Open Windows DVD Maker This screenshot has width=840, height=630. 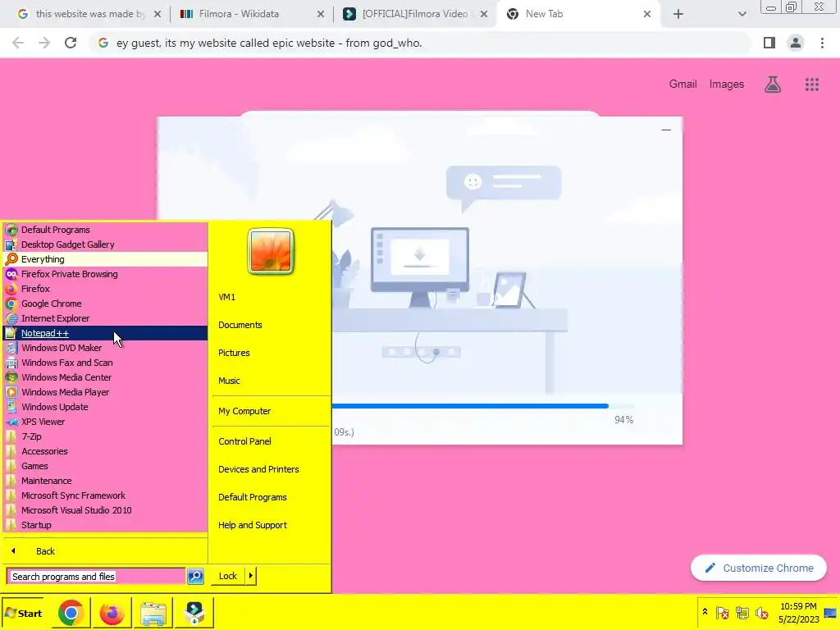[x=105, y=348]
